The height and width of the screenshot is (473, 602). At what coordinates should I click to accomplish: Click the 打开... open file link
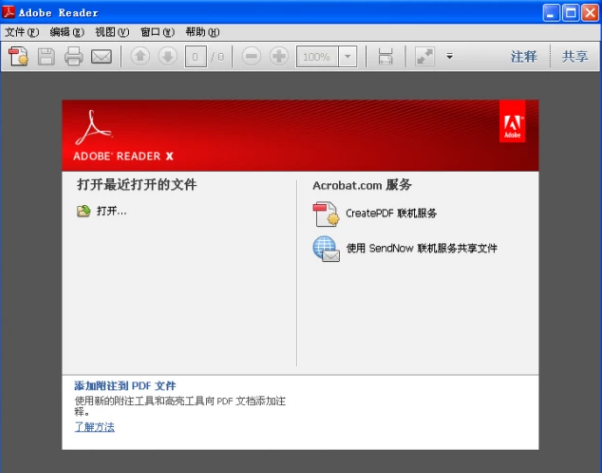[x=112, y=211]
